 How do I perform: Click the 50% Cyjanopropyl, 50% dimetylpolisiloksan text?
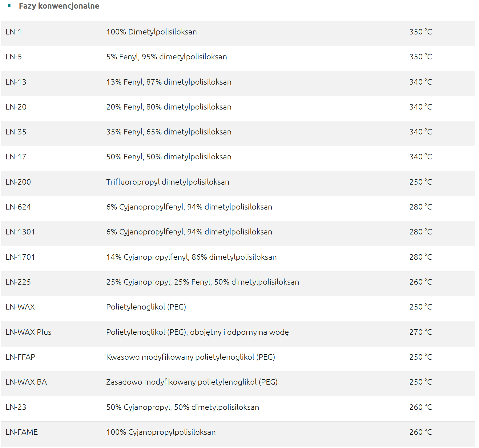[183, 407]
